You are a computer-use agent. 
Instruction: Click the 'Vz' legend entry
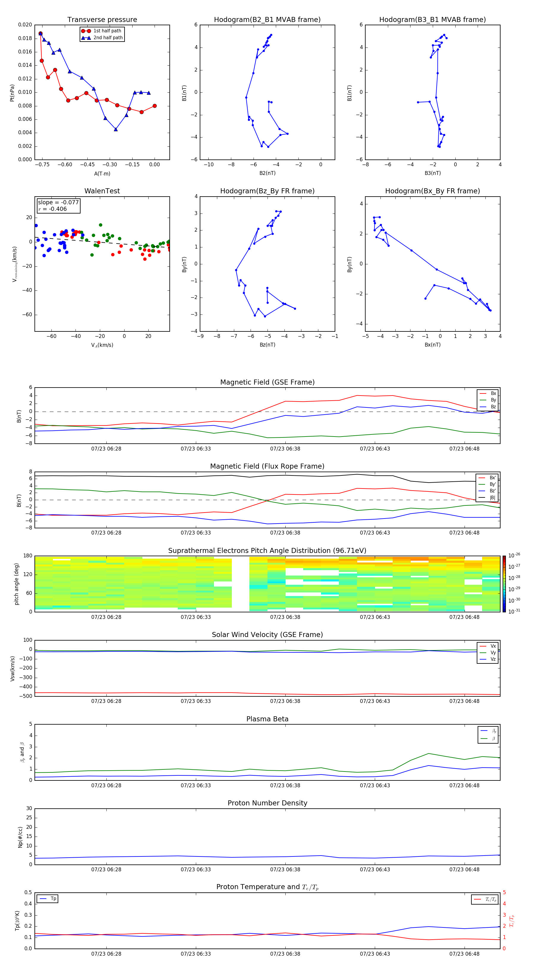pos(488,659)
